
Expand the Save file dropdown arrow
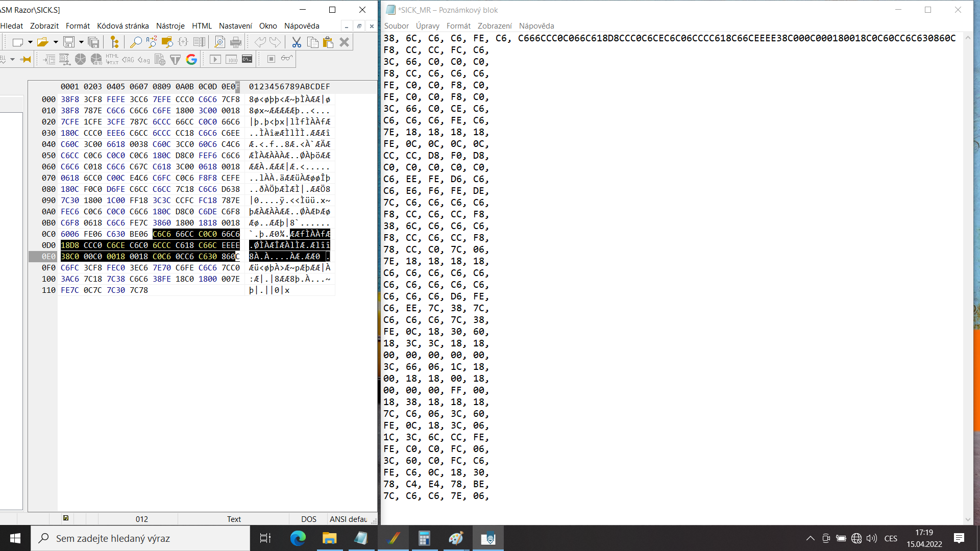[81, 42]
